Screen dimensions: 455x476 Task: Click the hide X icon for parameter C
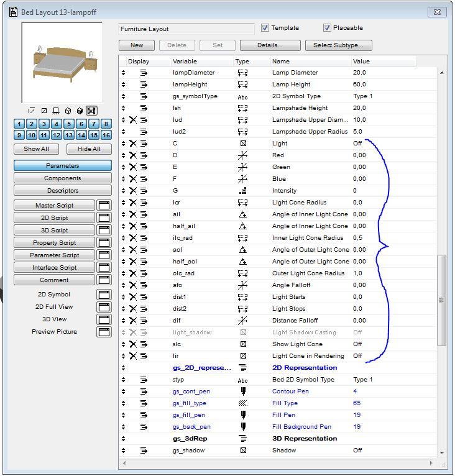(x=133, y=144)
